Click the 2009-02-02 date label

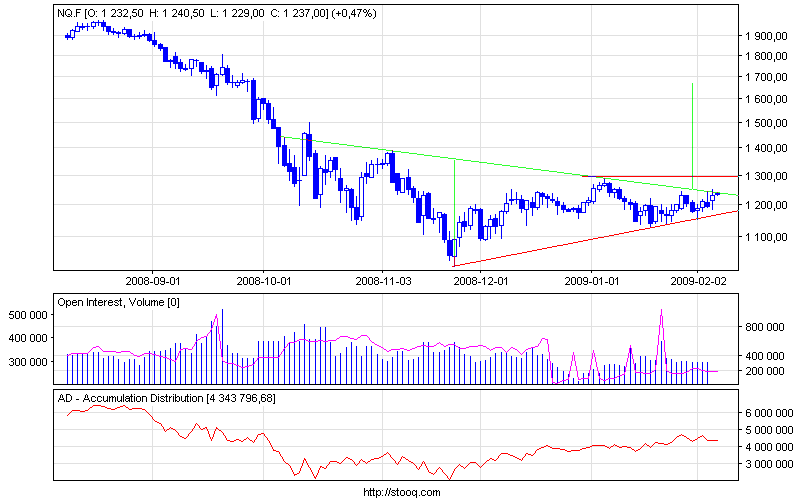click(x=698, y=281)
